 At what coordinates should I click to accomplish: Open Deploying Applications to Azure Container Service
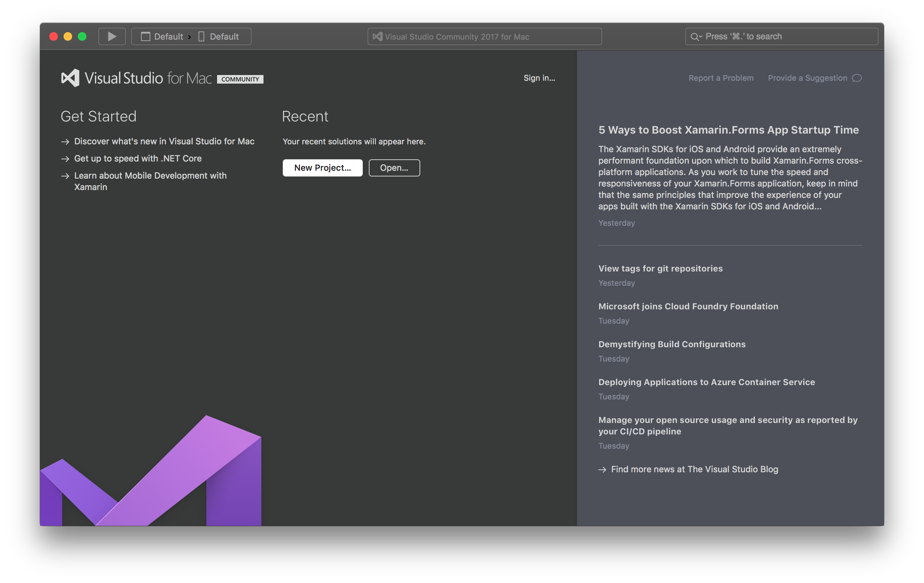tap(707, 382)
